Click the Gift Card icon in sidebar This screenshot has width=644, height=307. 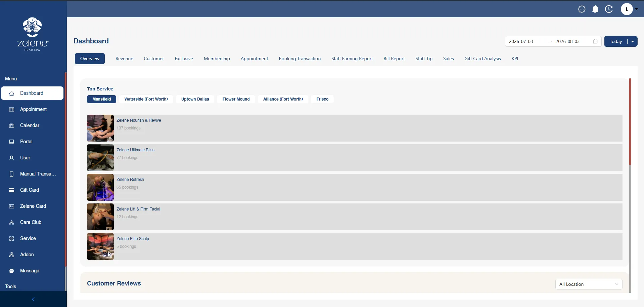12,190
